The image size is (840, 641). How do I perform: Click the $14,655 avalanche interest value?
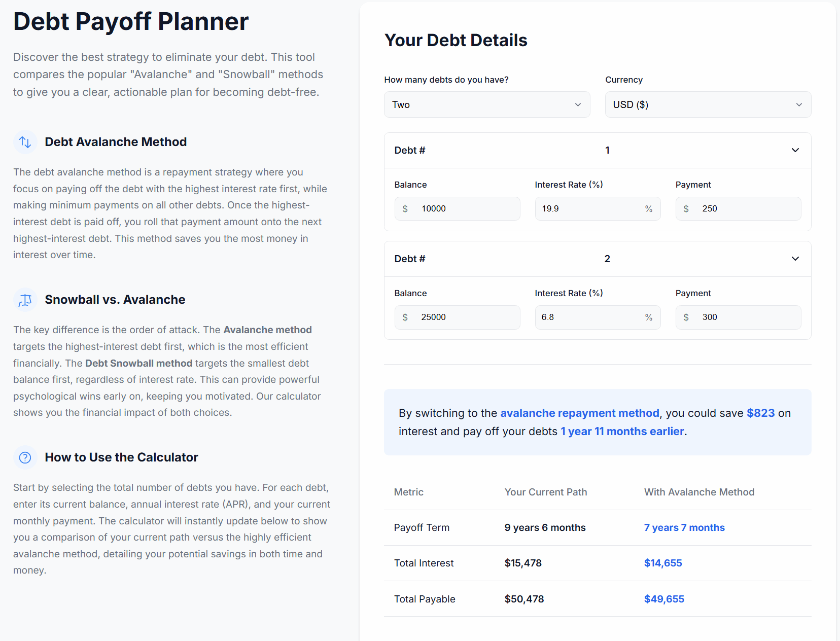tap(663, 563)
